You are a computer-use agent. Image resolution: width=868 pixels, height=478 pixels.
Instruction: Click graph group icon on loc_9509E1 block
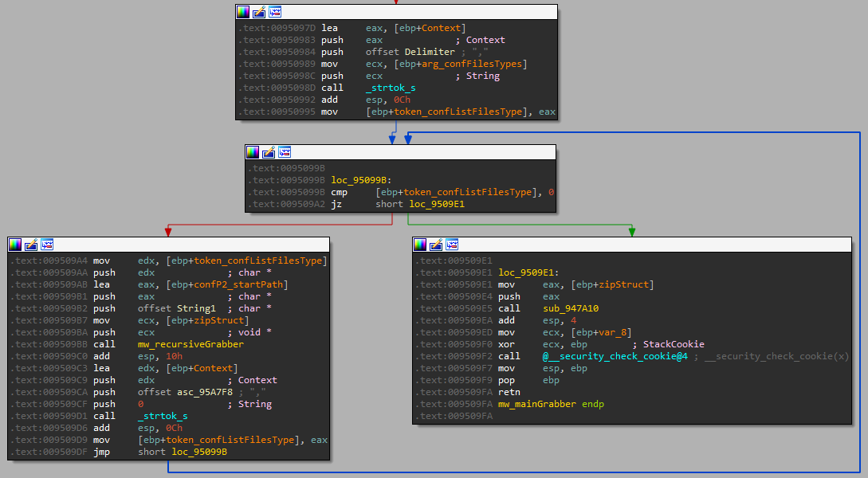click(x=452, y=245)
